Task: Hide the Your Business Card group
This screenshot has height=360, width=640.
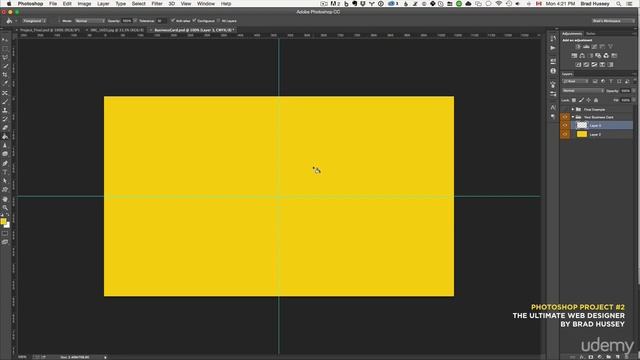Action: [x=565, y=117]
